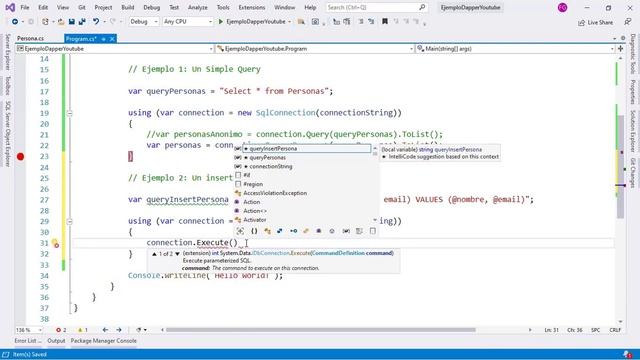Collapse the using block on line 19
Viewport: 640px width, 360px height.
click(x=69, y=113)
